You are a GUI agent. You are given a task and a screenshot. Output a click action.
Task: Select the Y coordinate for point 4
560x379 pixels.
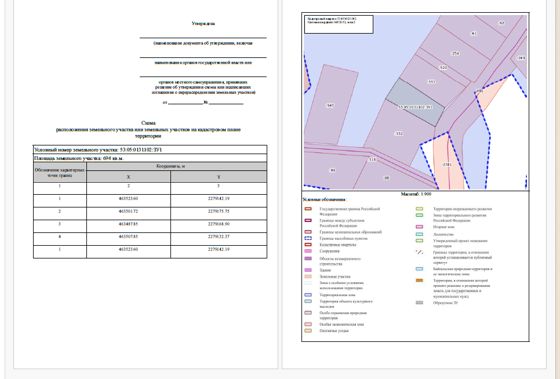pos(219,236)
